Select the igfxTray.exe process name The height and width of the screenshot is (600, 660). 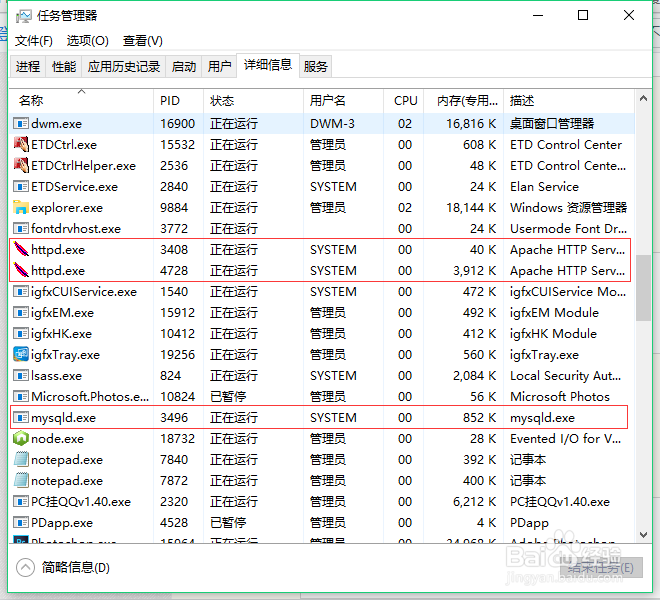(x=65, y=355)
